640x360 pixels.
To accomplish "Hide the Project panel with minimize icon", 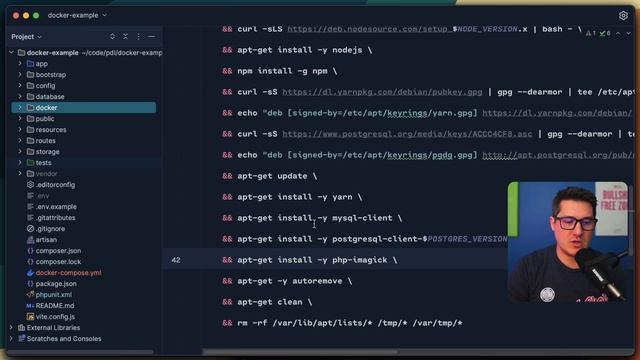I will (151, 36).
